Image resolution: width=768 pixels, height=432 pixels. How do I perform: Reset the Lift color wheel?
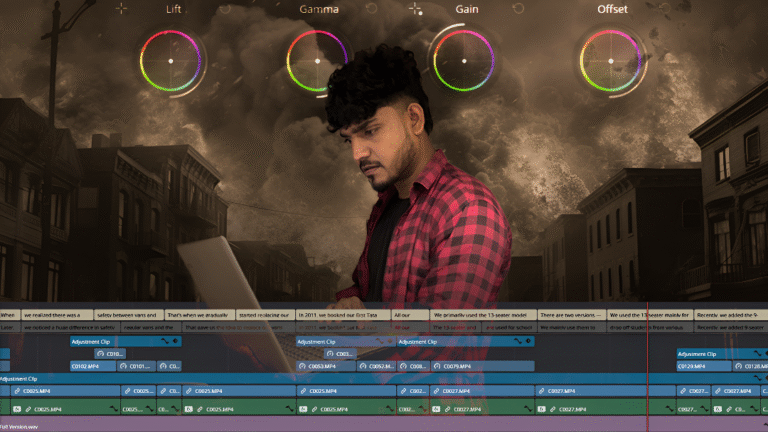pyautogui.click(x=223, y=9)
